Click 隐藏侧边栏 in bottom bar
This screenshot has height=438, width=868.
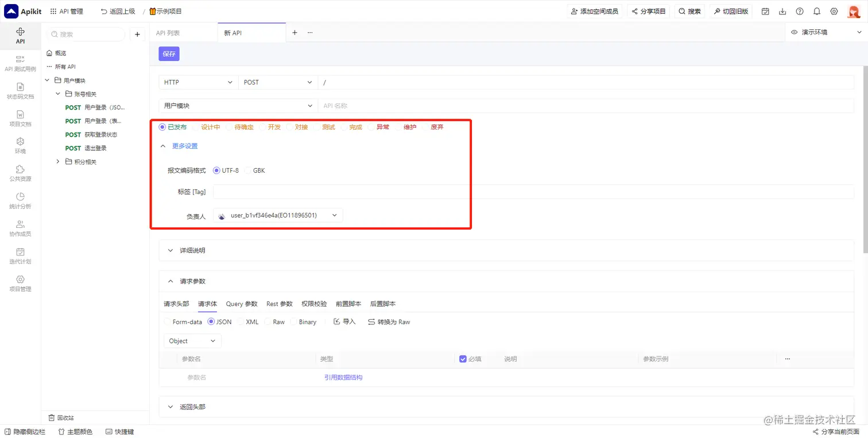(25, 432)
